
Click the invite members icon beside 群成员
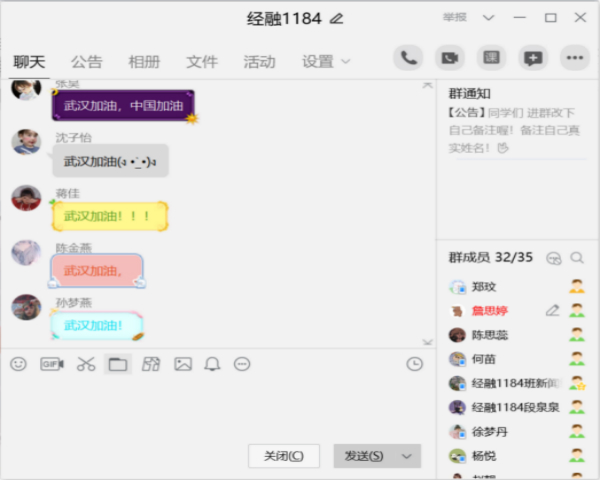coord(554,258)
